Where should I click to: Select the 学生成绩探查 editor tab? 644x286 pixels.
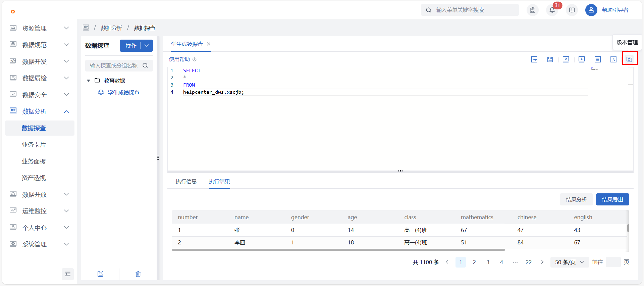pos(187,44)
